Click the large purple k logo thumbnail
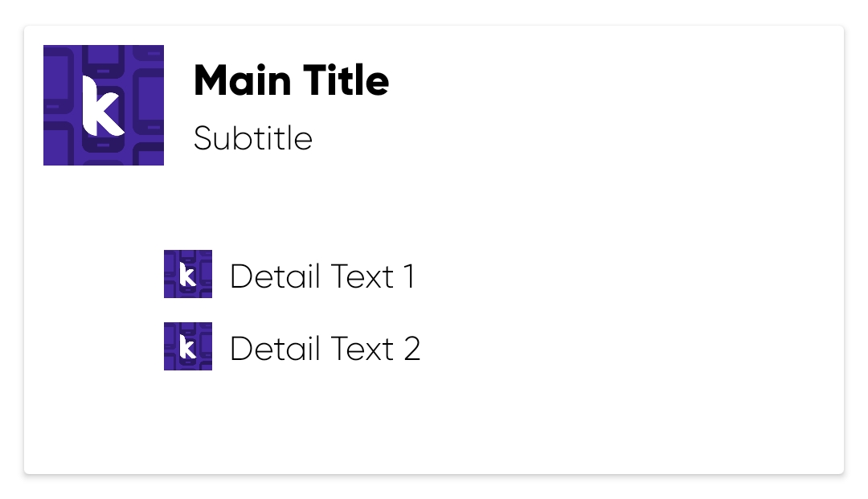 click(104, 105)
